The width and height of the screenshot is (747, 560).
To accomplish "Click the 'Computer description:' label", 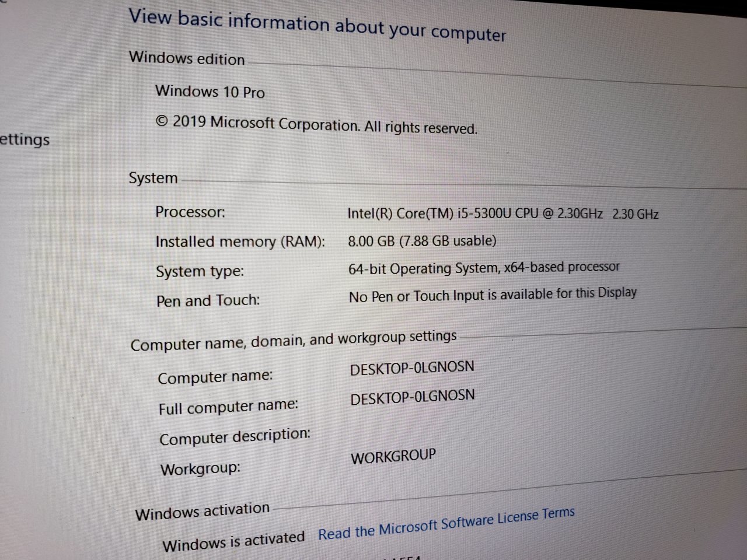I will click(x=235, y=436).
